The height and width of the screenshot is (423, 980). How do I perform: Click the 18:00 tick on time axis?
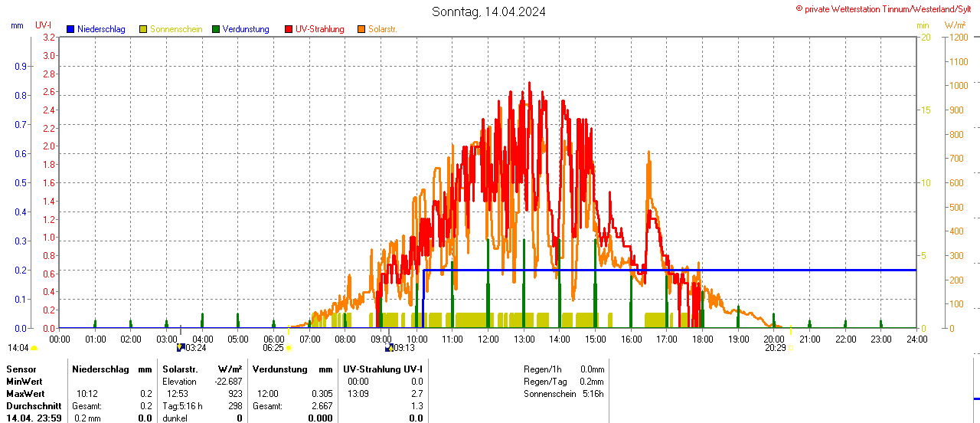click(x=703, y=339)
